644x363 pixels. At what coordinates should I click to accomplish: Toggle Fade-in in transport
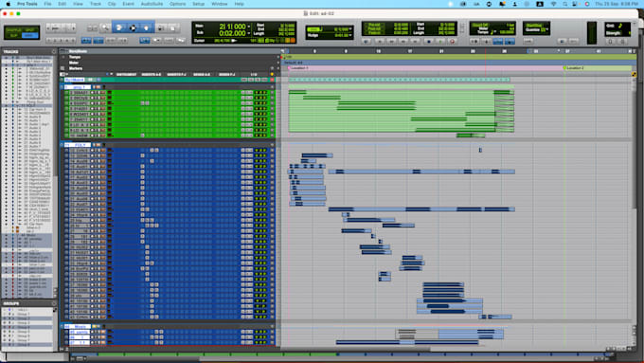pyautogui.click(x=374, y=32)
